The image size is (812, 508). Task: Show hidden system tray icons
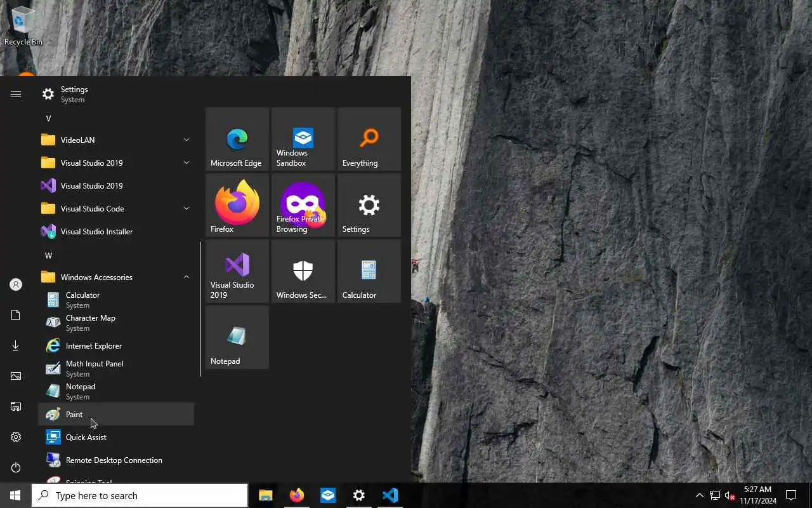pyautogui.click(x=700, y=495)
